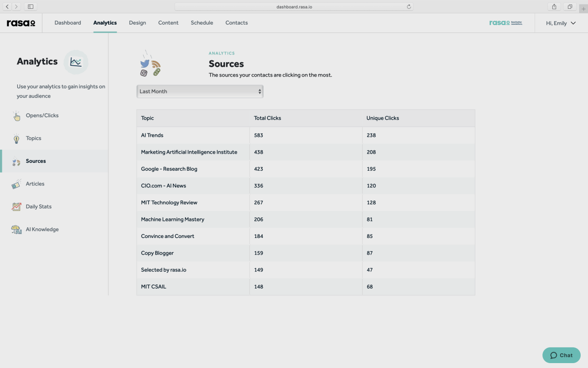Click the 206 total clicks value
This screenshot has height=368, width=588.
(x=258, y=219)
